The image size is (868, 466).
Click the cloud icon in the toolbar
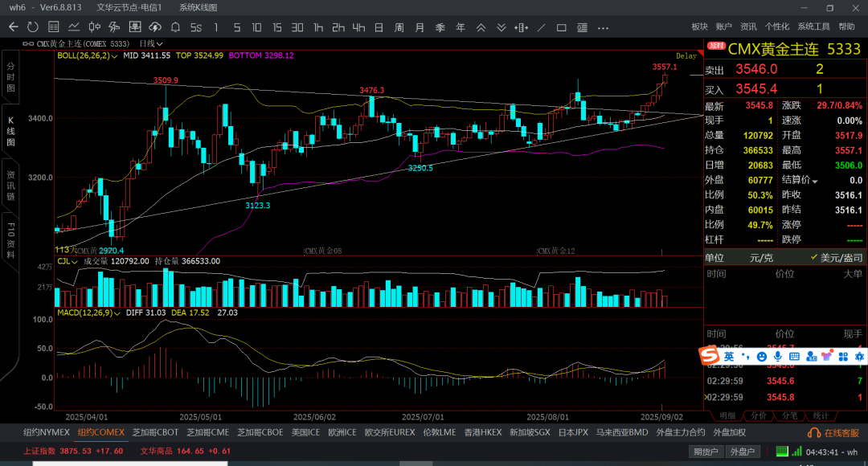click(x=155, y=27)
